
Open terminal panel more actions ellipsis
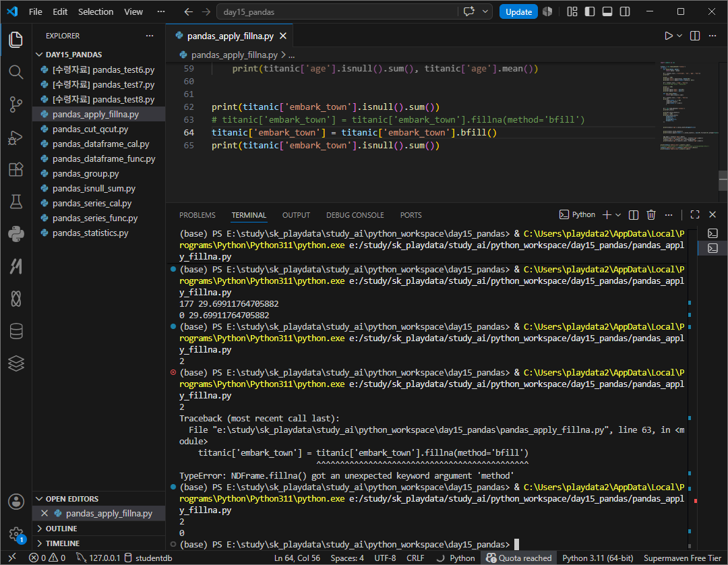point(669,214)
